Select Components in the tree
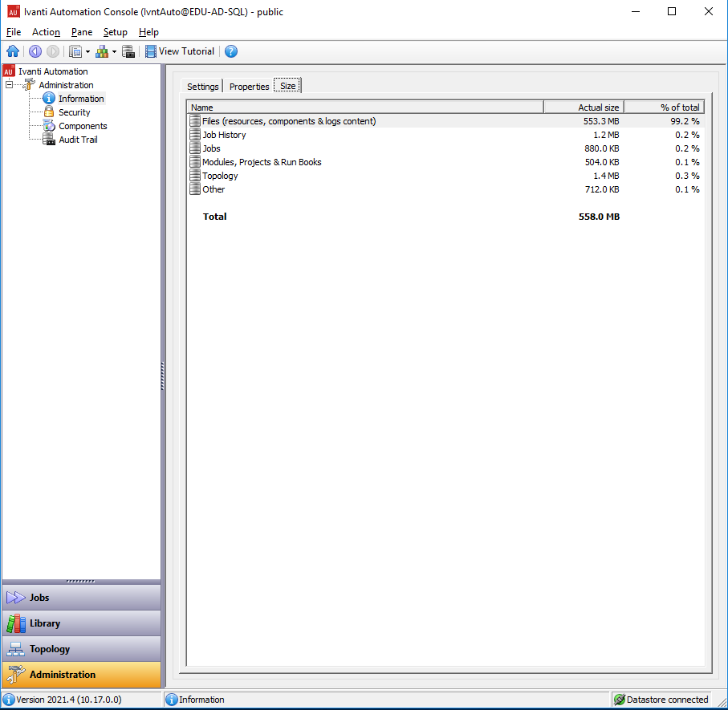This screenshot has height=710, width=728. tap(83, 126)
